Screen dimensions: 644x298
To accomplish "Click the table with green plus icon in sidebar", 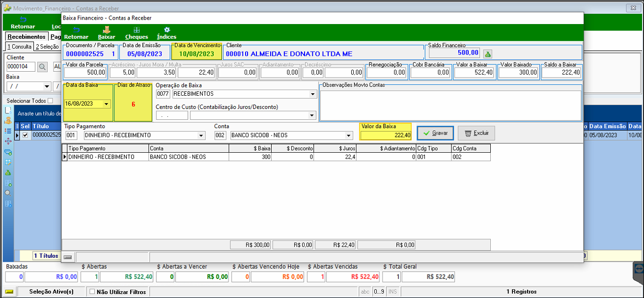I will (x=8, y=183).
